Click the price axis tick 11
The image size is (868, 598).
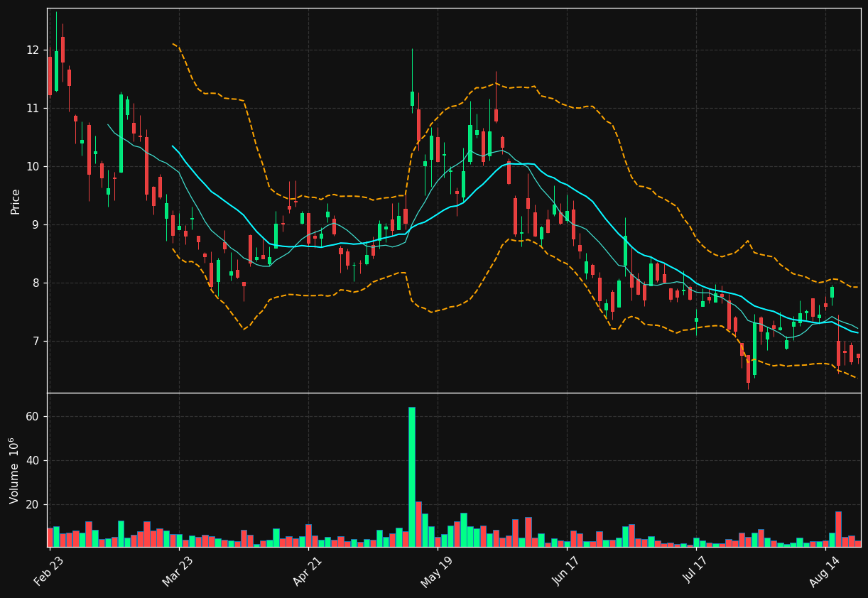pos(33,108)
